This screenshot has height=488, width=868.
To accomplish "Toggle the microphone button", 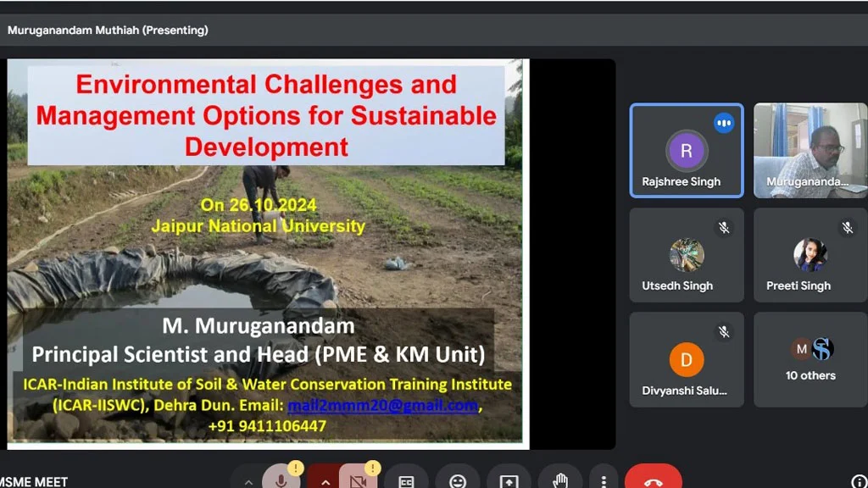I will [281, 480].
